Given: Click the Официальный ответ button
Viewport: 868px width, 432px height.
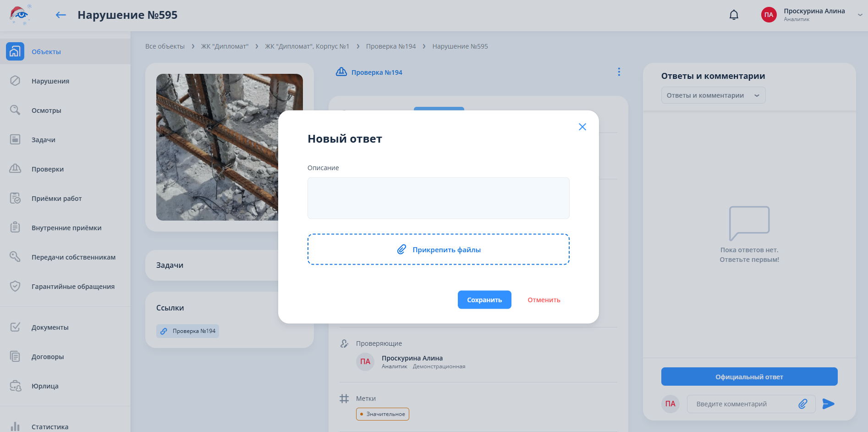Looking at the screenshot, I should click(749, 377).
